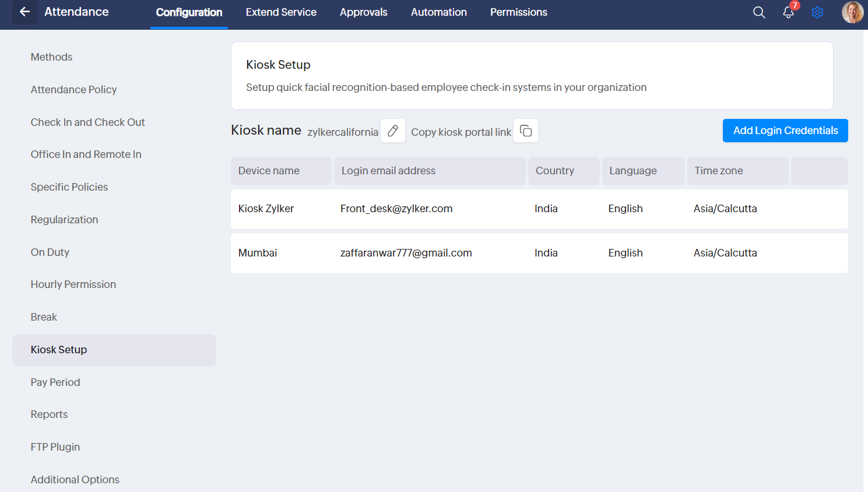868x492 pixels.
Task: Click English in the Mumbai row
Action: point(625,253)
